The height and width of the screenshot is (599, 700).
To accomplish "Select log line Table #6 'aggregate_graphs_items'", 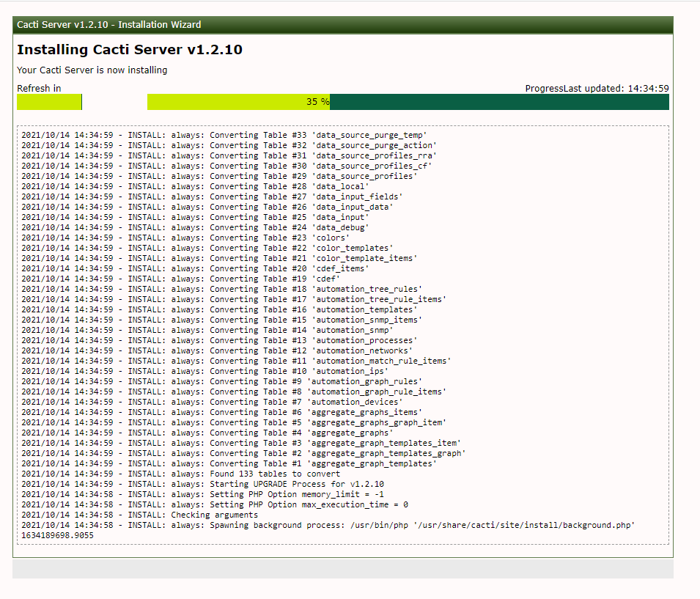I will click(x=221, y=412).
